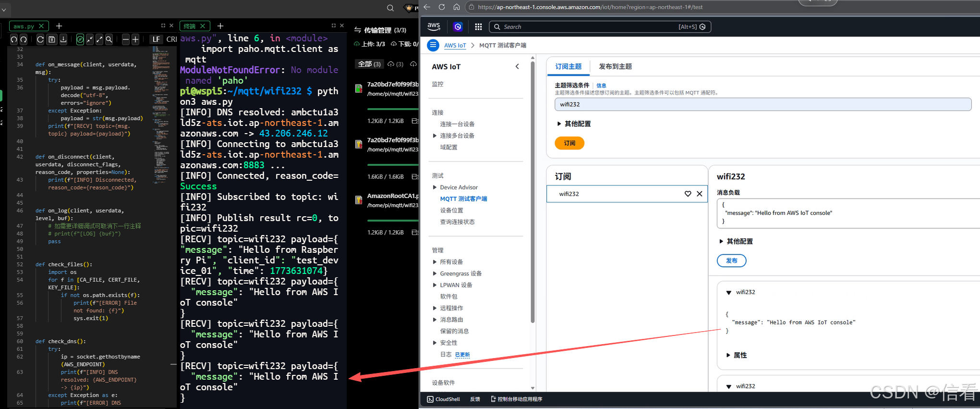Open the AWS services grid menu
The width and height of the screenshot is (980, 409).
[478, 27]
